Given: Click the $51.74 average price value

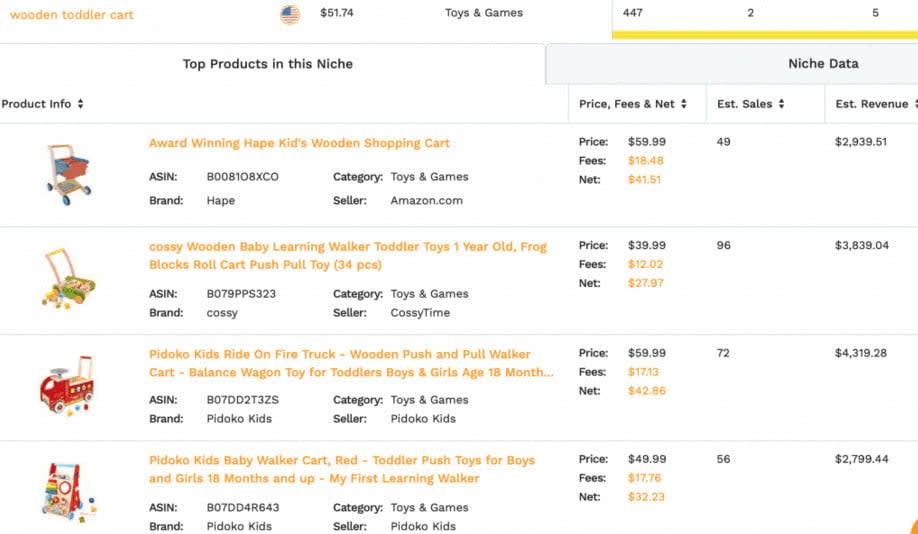Looking at the screenshot, I should [337, 13].
